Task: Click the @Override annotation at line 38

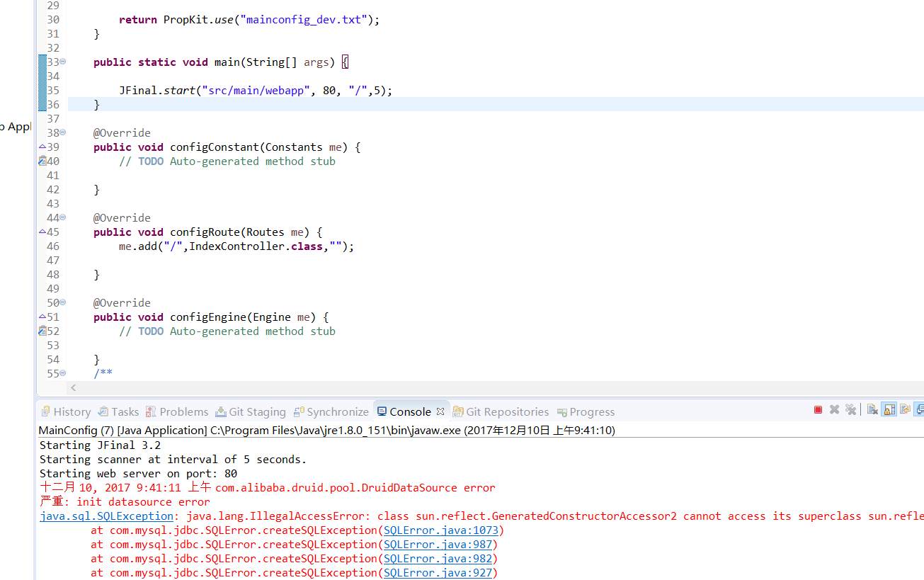Action: coord(122,133)
